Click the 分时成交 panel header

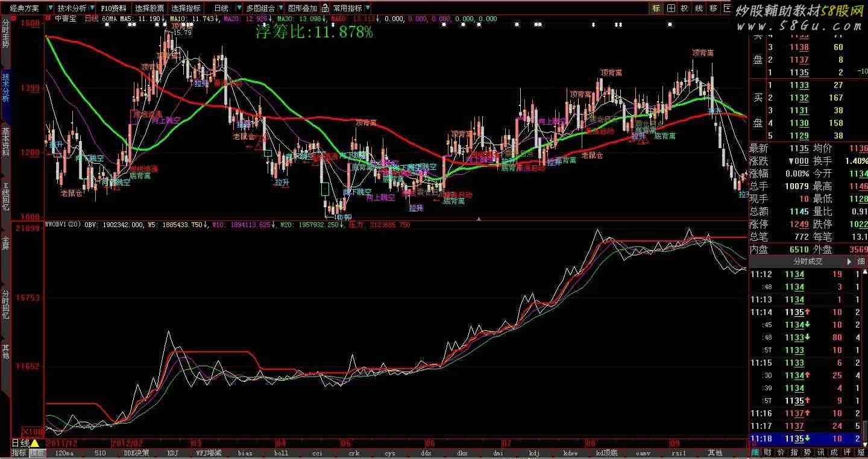(x=808, y=261)
